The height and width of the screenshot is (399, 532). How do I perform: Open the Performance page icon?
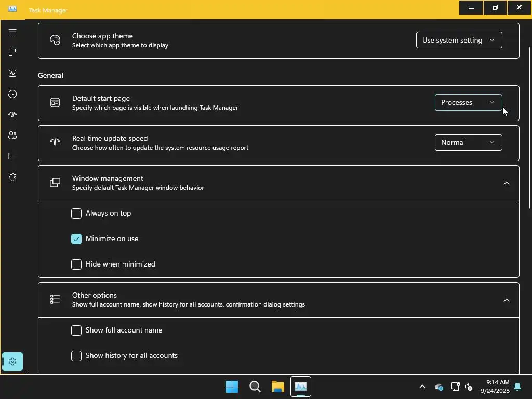[12, 73]
